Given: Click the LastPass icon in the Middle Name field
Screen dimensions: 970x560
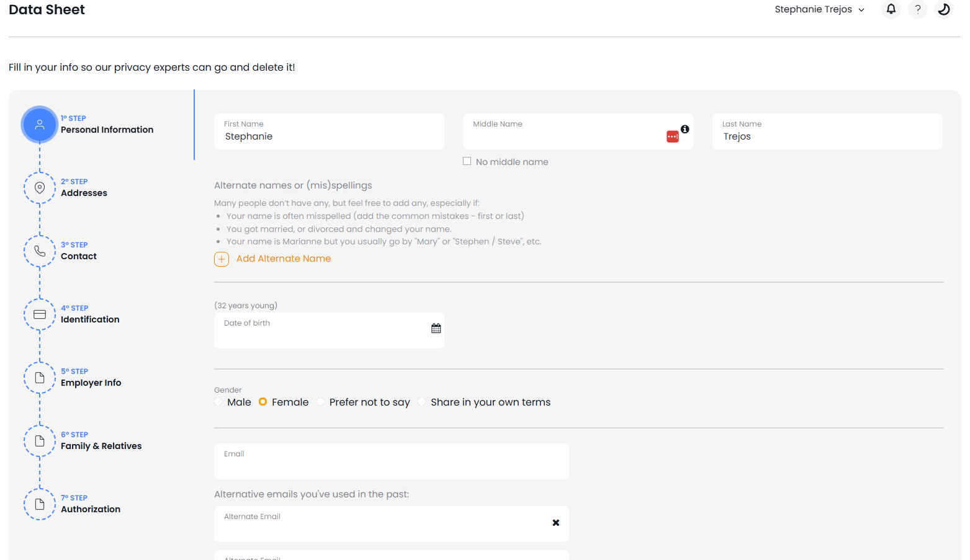Looking at the screenshot, I should (x=672, y=136).
